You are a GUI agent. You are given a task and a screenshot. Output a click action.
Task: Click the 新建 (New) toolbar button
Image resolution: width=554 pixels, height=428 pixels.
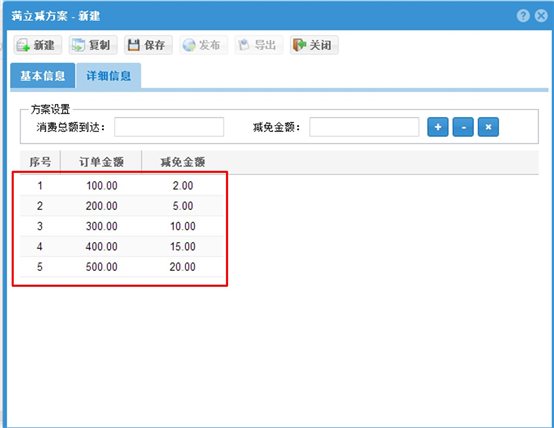(x=38, y=45)
